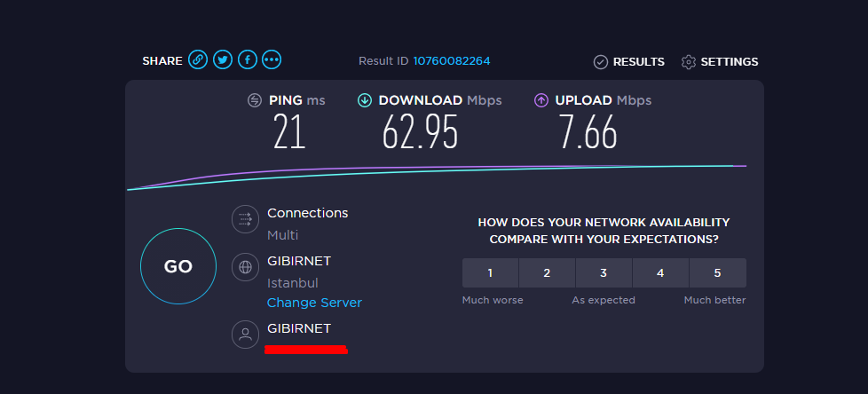Start the test with GO button
This screenshot has height=394, width=868.
178,266
